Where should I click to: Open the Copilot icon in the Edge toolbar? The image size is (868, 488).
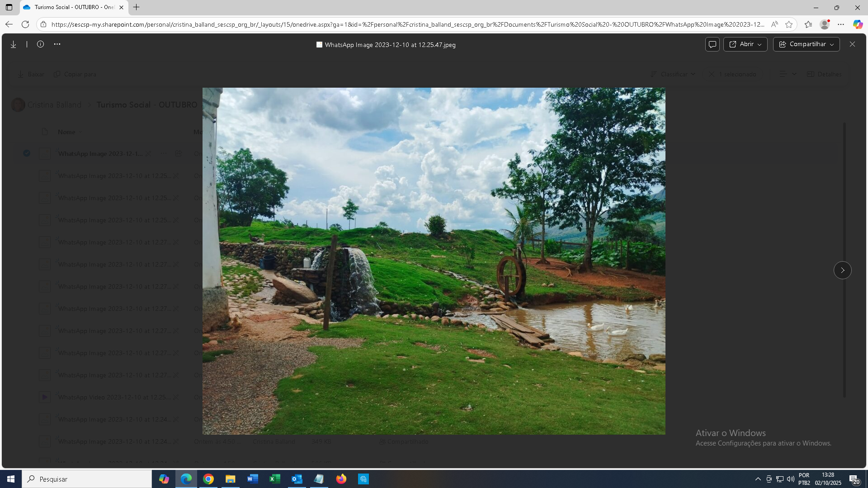tap(858, 24)
